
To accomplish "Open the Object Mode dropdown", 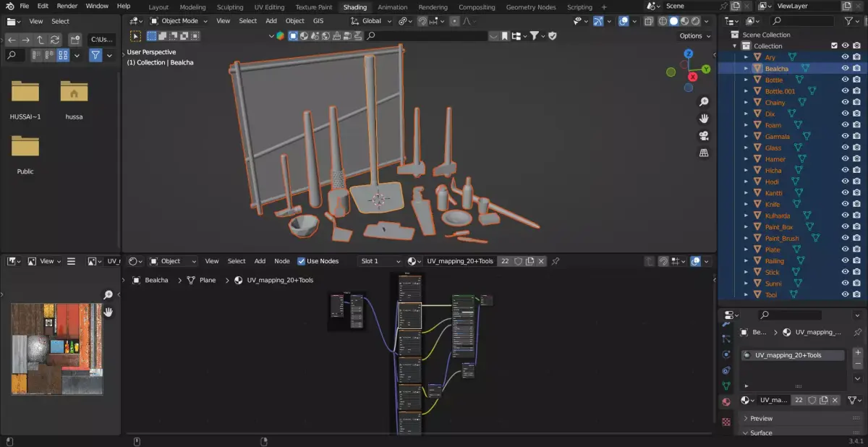I will tap(179, 21).
